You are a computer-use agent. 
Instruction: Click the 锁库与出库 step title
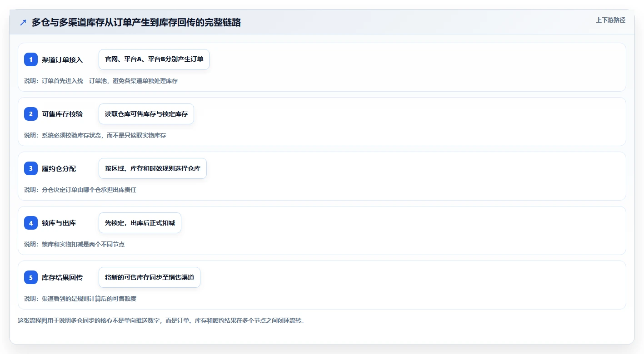59,223
